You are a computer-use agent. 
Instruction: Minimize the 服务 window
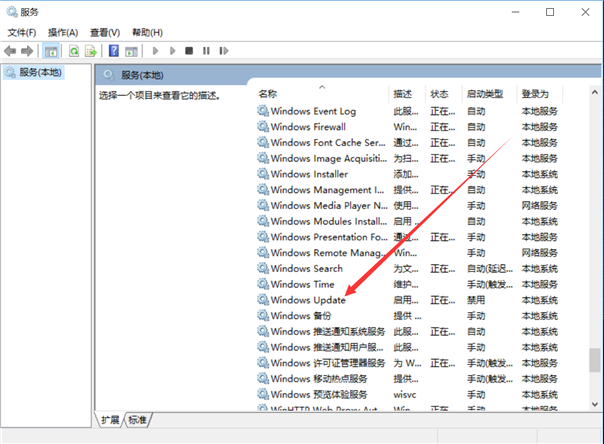[x=515, y=12]
